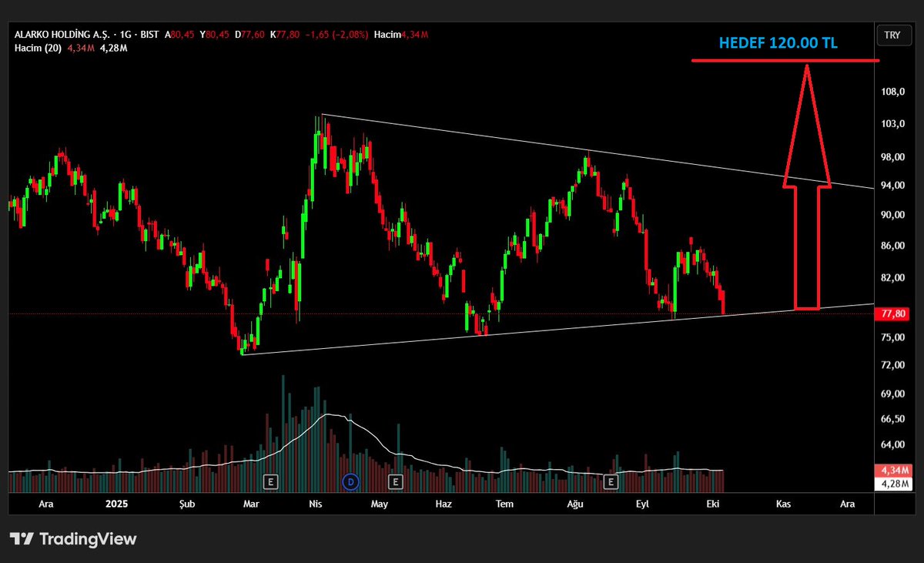Click the Mar month label

coord(250,504)
